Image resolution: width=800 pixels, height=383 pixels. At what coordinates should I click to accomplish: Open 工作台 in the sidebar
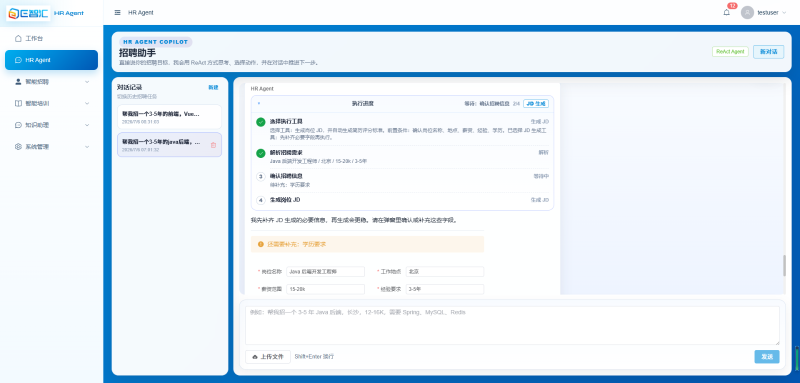(52, 38)
